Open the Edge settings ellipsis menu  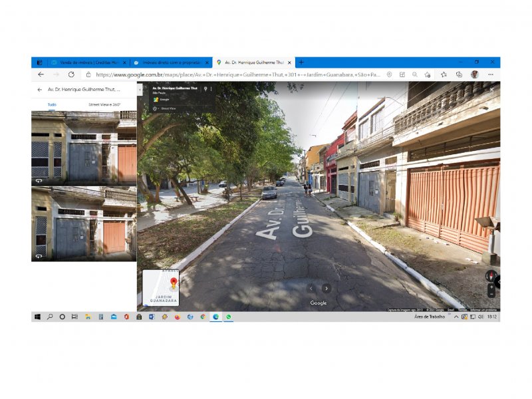(491, 74)
